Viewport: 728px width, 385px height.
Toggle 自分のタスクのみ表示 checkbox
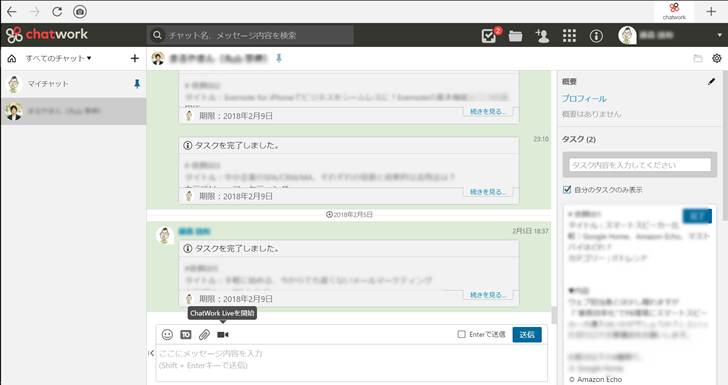click(x=566, y=189)
